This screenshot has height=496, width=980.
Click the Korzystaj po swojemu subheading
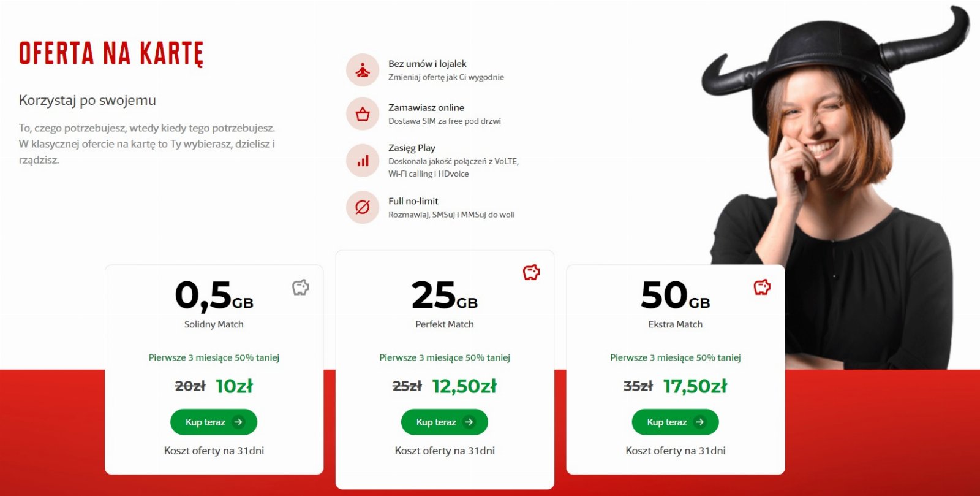[x=88, y=101]
